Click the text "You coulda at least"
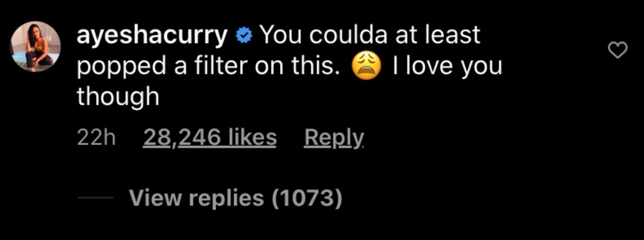The width and height of the screenshot is (644, 240). (x=370, y=35)
